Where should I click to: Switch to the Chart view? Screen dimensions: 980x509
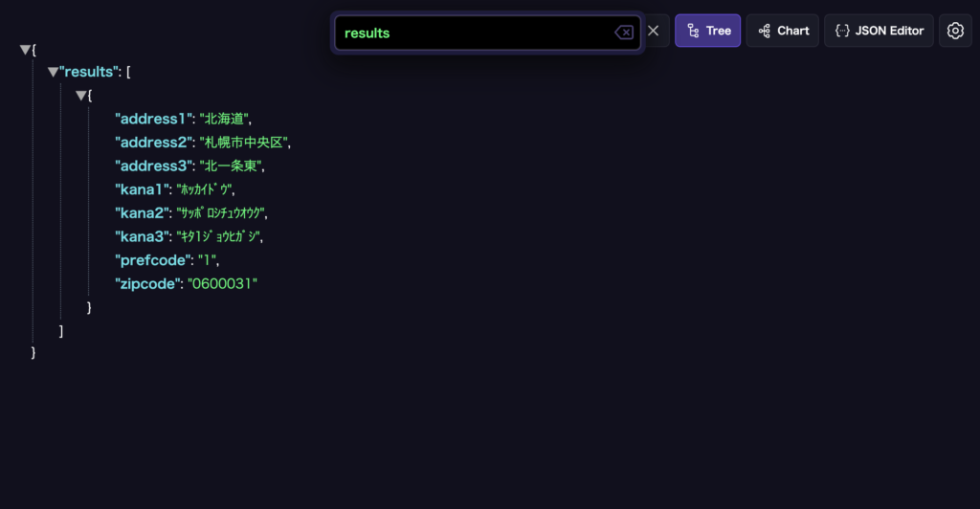[x=783, y=31]
